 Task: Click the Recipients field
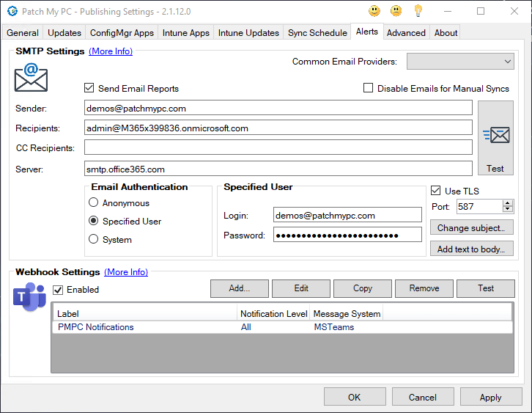pos(278,128)
